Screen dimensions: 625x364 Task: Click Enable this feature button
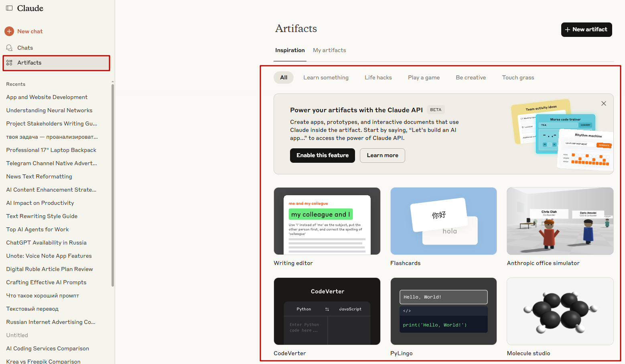coord(323,156)
